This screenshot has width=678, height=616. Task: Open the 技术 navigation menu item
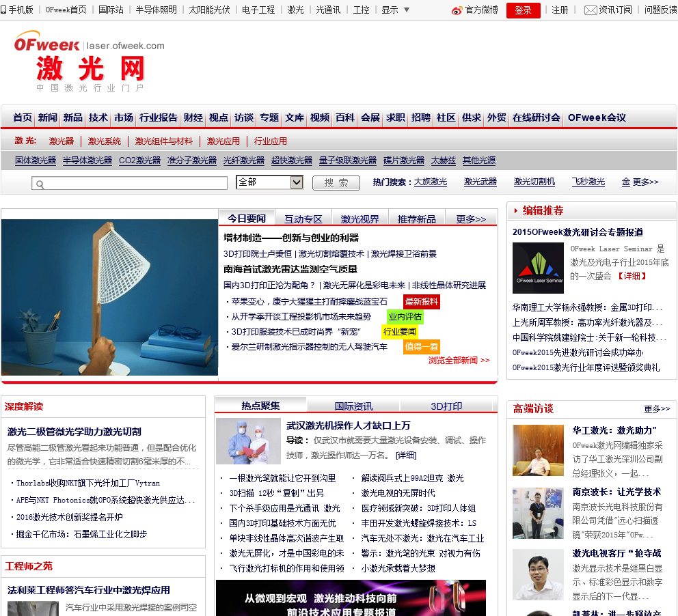point(98,117)
